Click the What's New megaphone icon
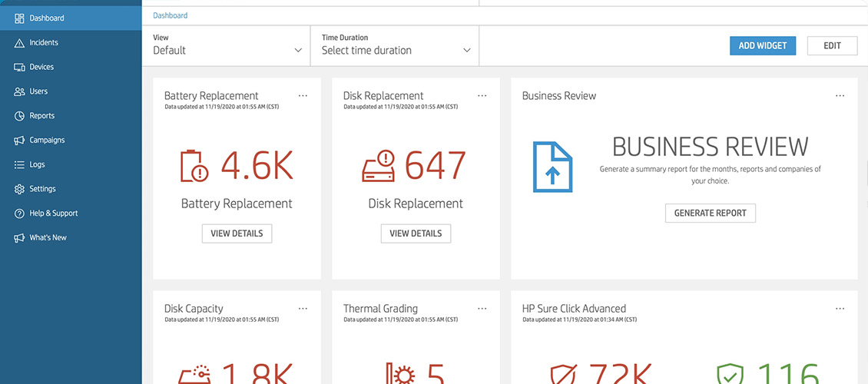Image resolution: width=868 pixels, height=384 pixels. pos(19,237)
